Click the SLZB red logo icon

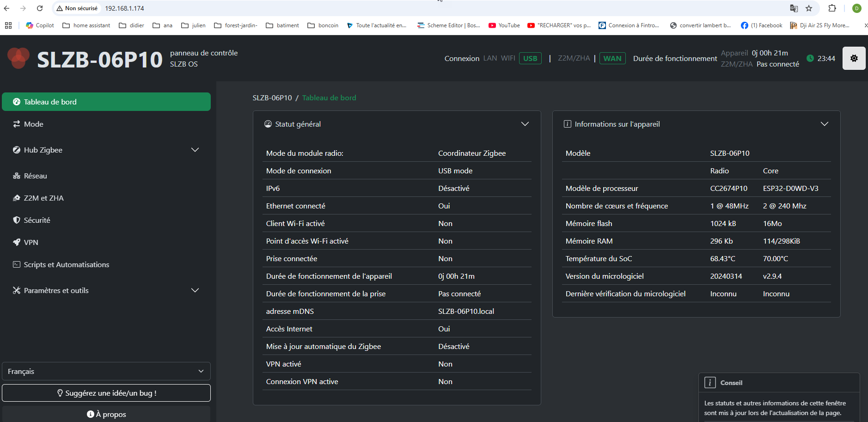pyautogui.click(x=18, y=58)
